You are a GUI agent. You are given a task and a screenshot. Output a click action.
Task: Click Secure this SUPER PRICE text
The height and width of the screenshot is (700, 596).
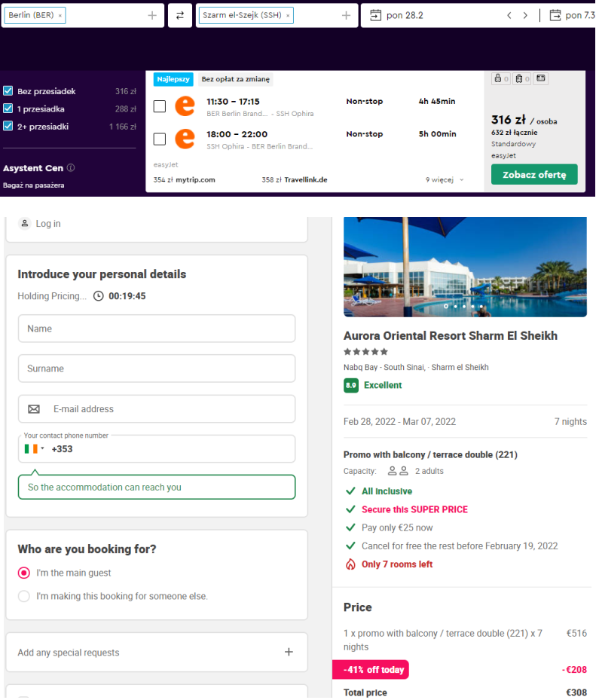[414, 509]
